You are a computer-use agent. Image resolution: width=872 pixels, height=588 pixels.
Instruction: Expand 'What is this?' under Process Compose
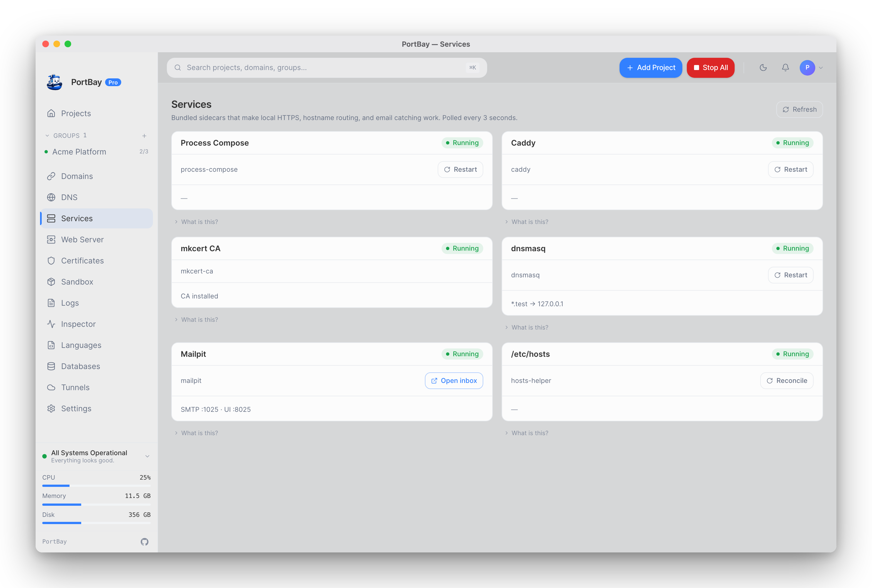(x=196, y=222)
